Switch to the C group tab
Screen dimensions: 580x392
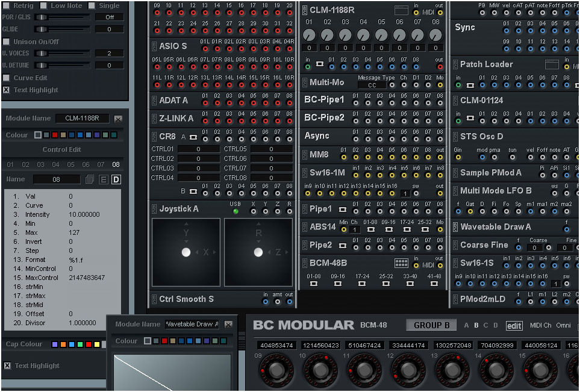pos(485,325)
